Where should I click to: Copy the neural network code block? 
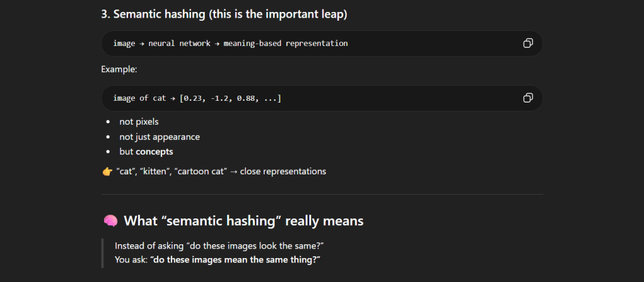click(x=528, y=43)
